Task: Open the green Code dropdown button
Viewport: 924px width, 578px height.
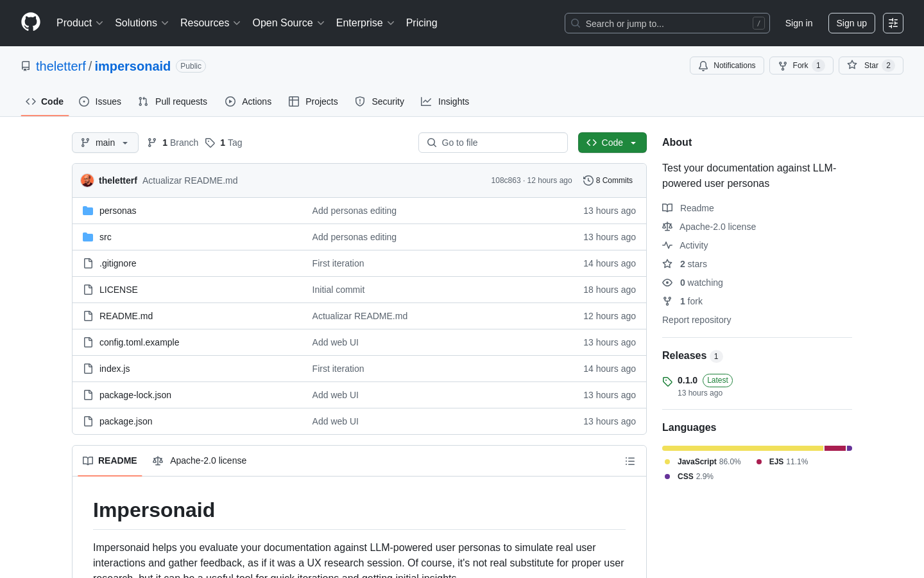Action: coord(612,143)
